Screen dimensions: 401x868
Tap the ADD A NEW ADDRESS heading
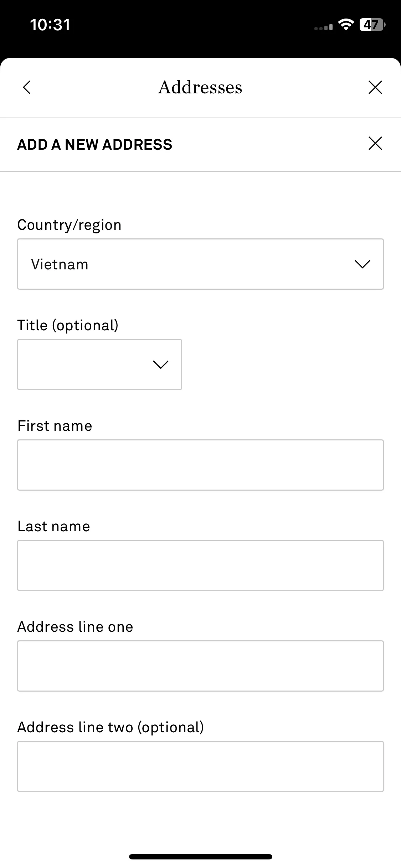[95, 145]
